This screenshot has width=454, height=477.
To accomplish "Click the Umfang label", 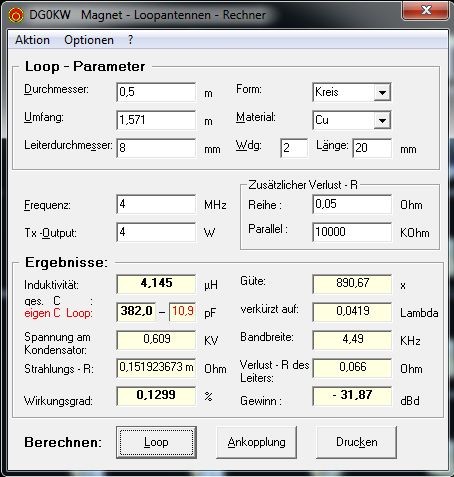I will click(x=44, y=117).
